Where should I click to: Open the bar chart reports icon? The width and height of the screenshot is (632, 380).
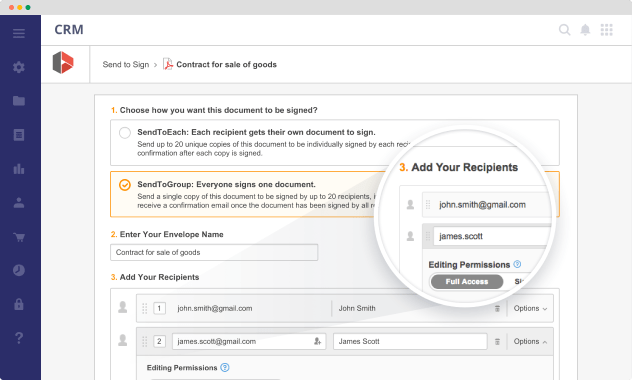tap(19, 168)
